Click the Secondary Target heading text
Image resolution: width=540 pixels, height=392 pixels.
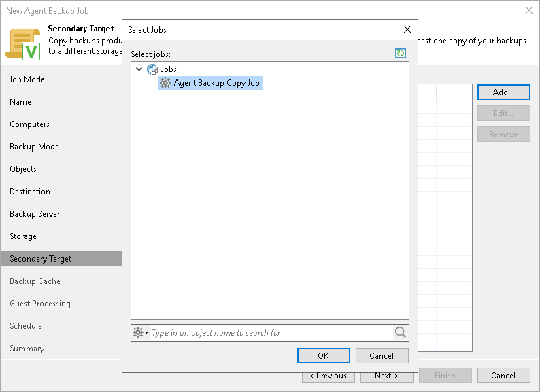[80, 29]
